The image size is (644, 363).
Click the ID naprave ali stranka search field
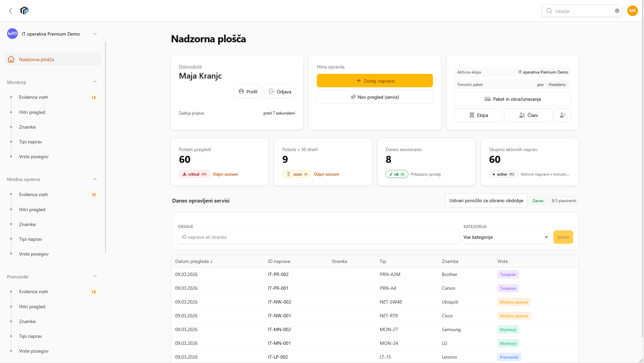click(x=318, y=237)
